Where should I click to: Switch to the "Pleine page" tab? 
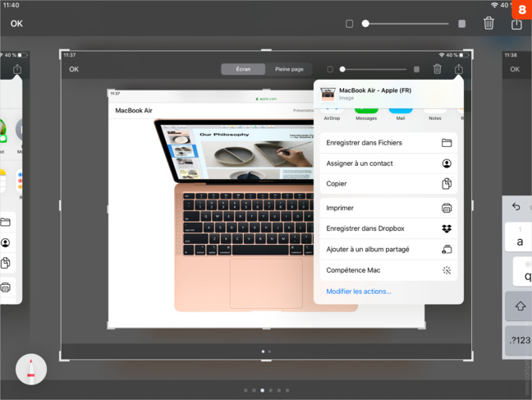(289, 70)
